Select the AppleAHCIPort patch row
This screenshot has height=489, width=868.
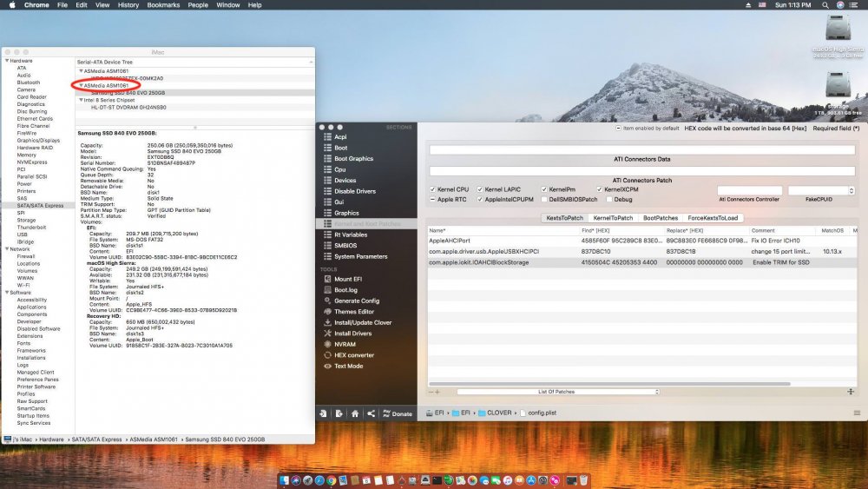click(x=642, y=241)
